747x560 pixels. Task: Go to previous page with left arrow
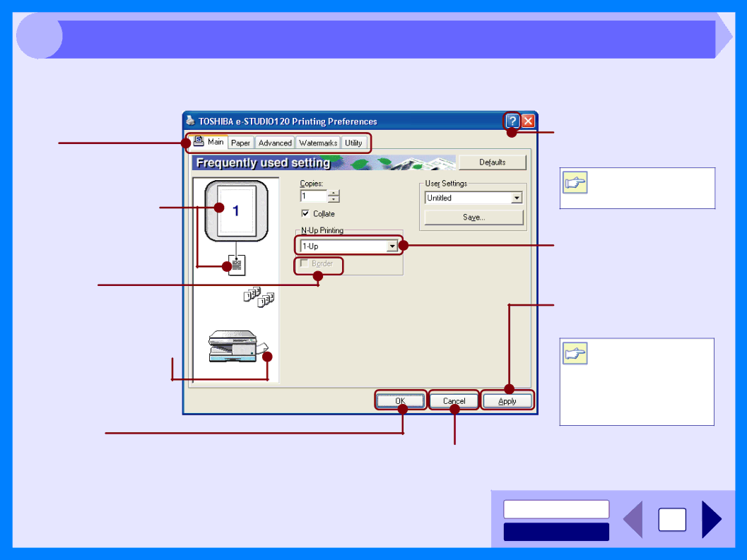click(x=633, y=519)
